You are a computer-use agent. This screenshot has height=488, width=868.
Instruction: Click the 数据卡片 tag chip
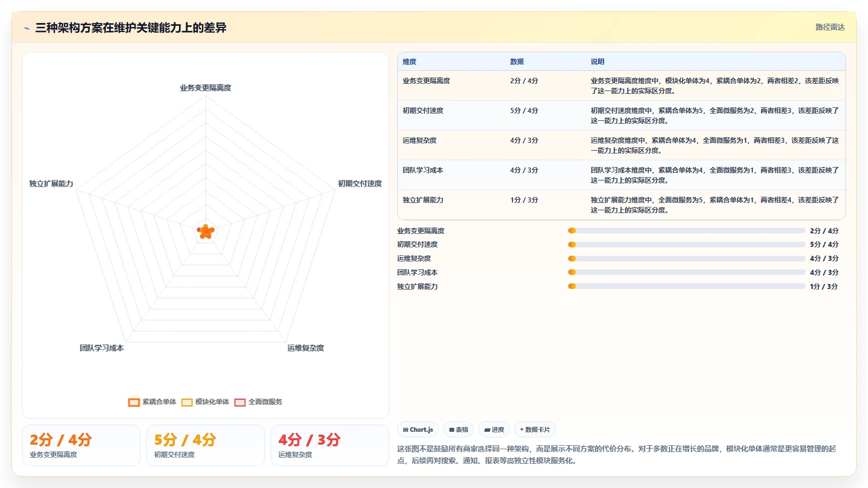(535, 430)
